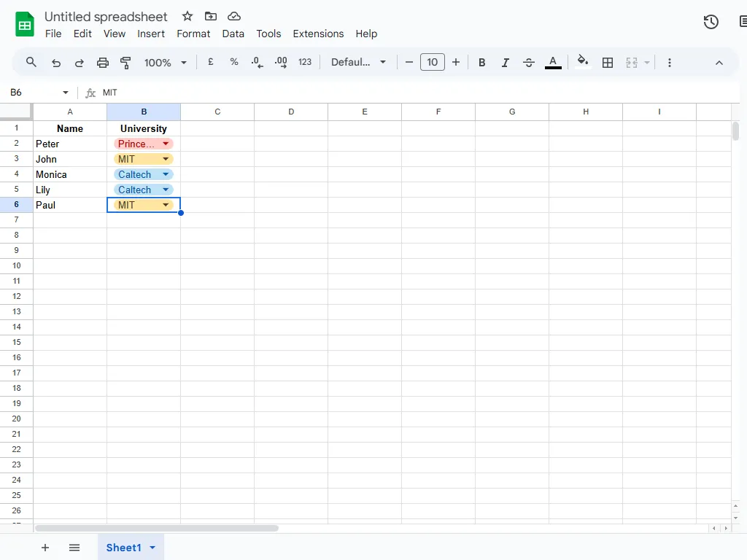747x560 pixels.
Task: Open version history clock icon
Action: [711, 22]
